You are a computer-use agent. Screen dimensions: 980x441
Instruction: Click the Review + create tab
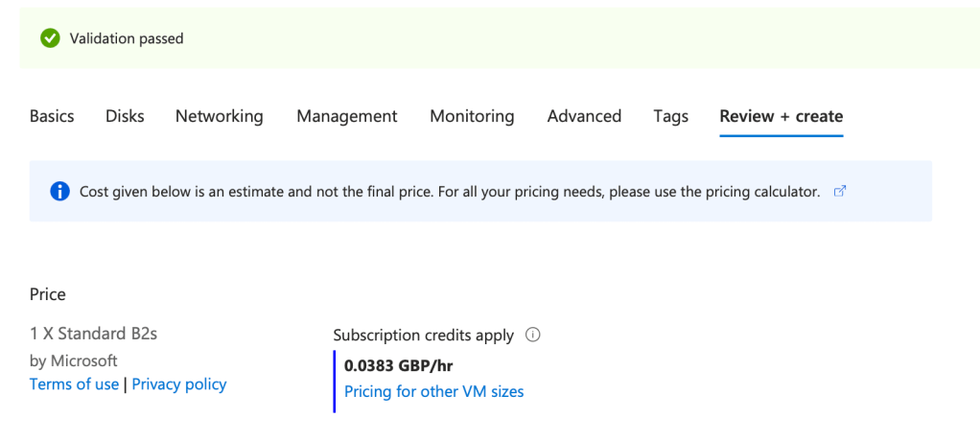pos(781,116)
